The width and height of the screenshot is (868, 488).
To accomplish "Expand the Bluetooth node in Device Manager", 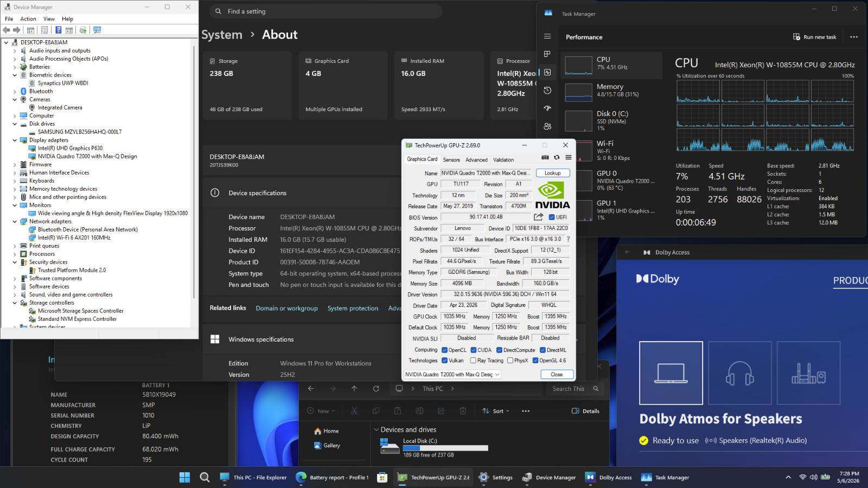I will (x=15, y=92).
